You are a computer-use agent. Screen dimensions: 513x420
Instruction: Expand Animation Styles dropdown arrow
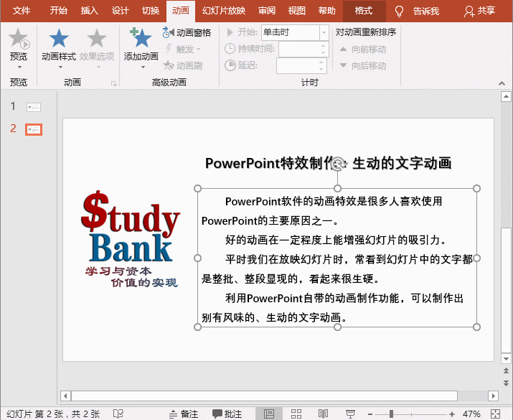tap(60, 67)
